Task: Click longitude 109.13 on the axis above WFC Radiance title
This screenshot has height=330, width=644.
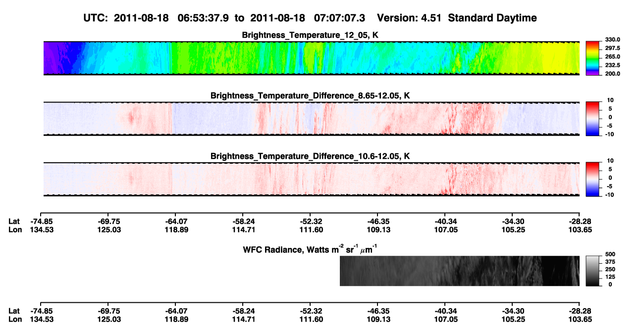Action: coord(377,230)
